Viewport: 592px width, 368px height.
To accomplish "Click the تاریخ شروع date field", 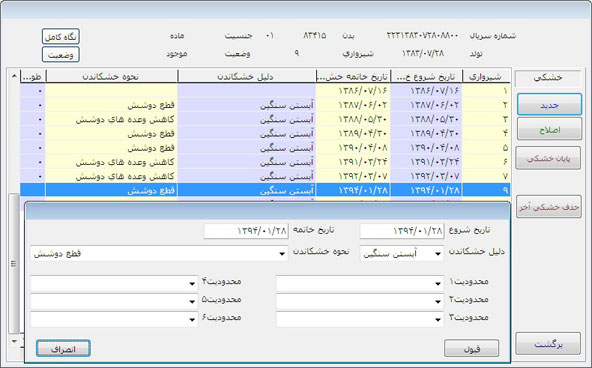I will tap(402, 231).
